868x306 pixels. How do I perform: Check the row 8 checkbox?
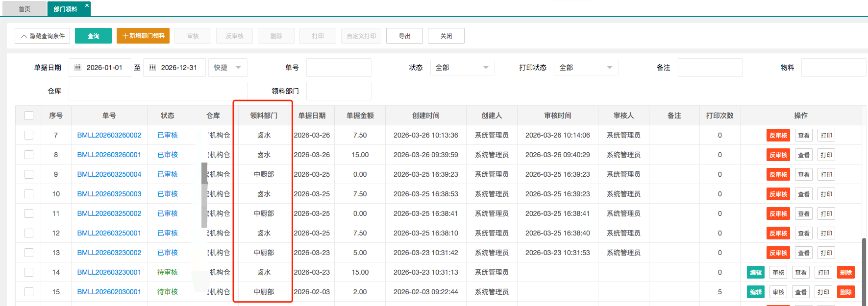[29, 155]
